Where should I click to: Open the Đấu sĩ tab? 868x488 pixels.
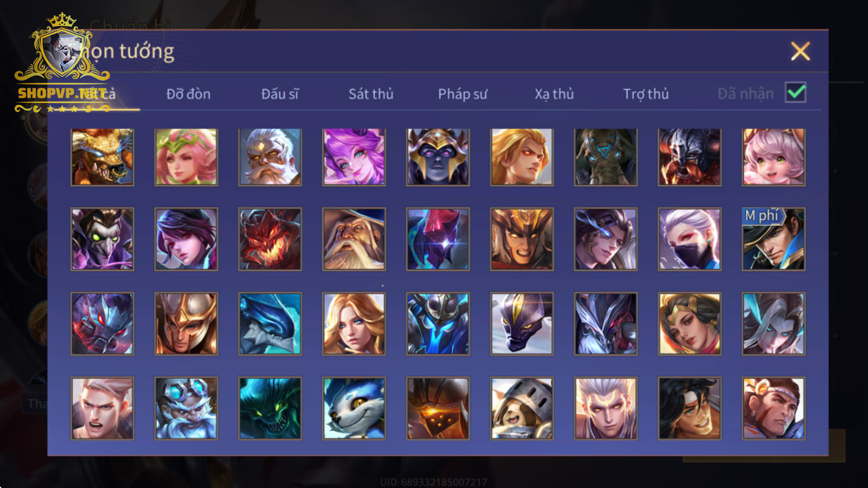point(280,94)
